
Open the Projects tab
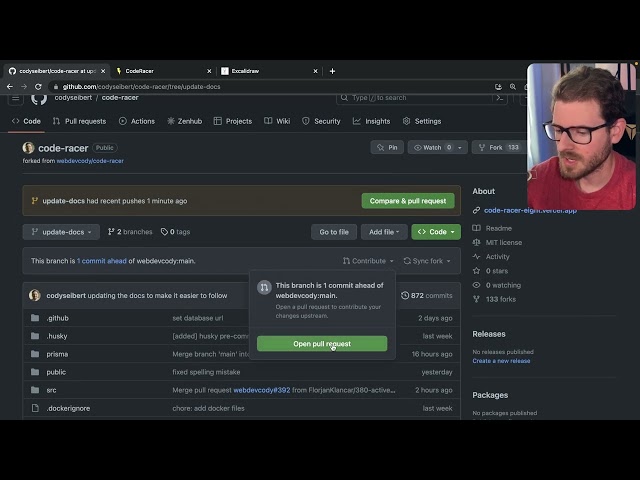[233, 121]
